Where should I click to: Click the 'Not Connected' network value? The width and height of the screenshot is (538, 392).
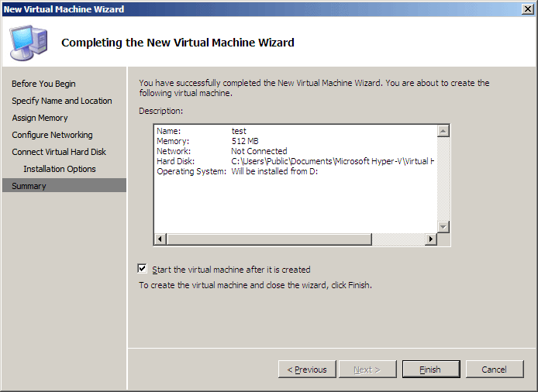(x=259, y=151)
